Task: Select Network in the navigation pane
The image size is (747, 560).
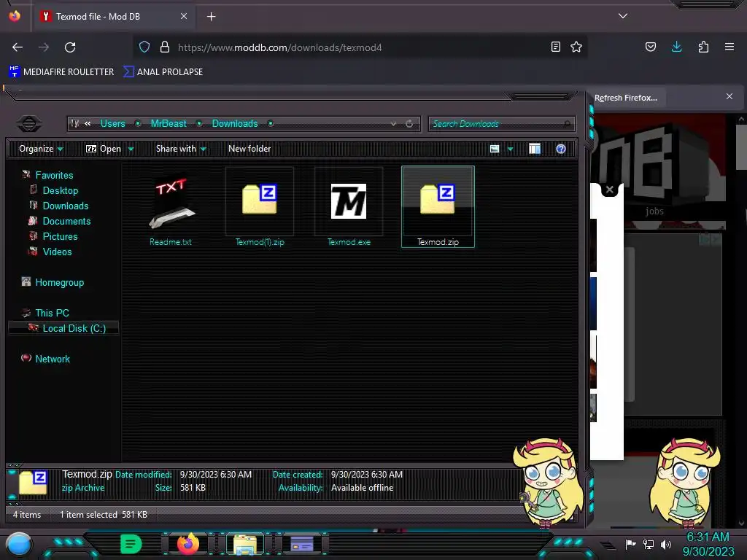Action: coord(52,359)
